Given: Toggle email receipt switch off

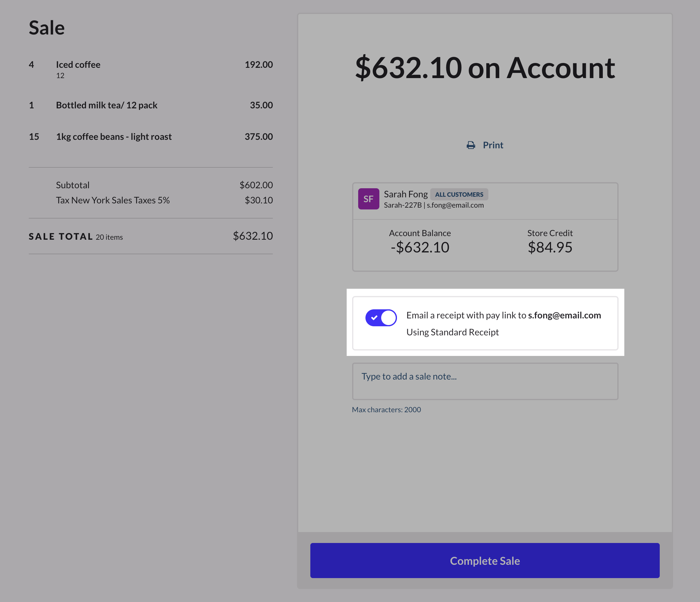Looking at the screenshot, I should click(381, 318).
